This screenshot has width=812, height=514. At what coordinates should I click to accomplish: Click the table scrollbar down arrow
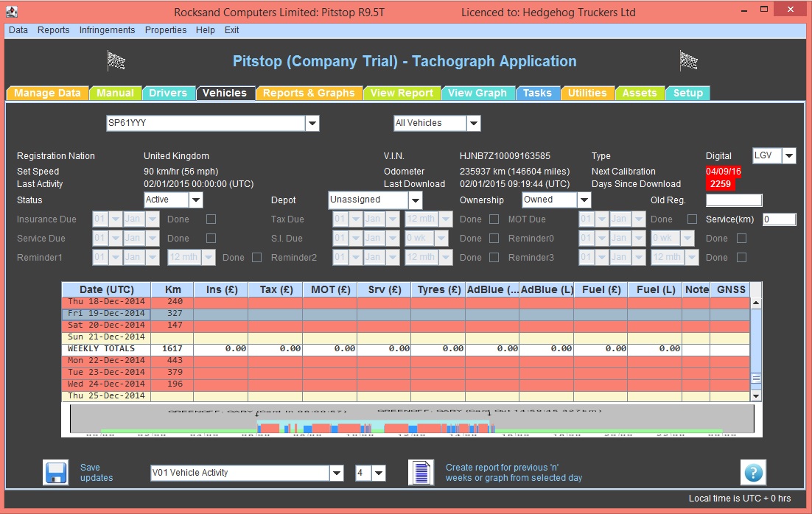(756, 396)
